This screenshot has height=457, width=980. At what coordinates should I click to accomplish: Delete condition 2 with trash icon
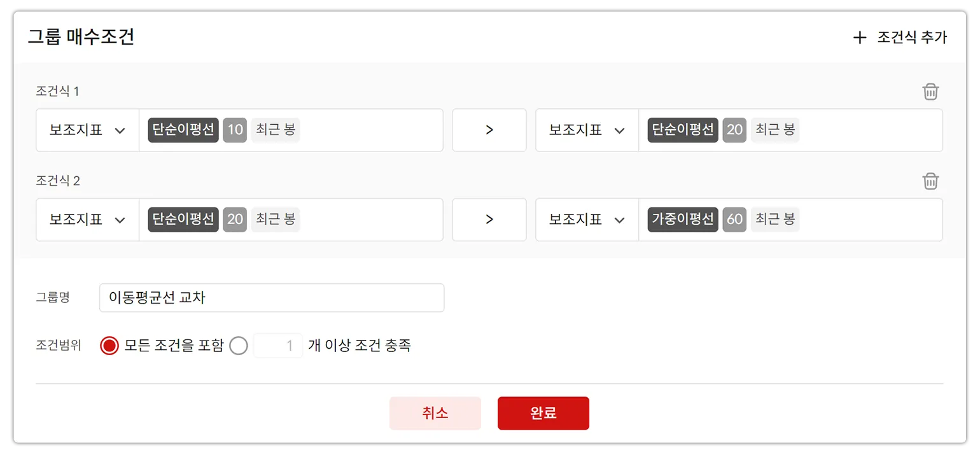click(930, 181)
